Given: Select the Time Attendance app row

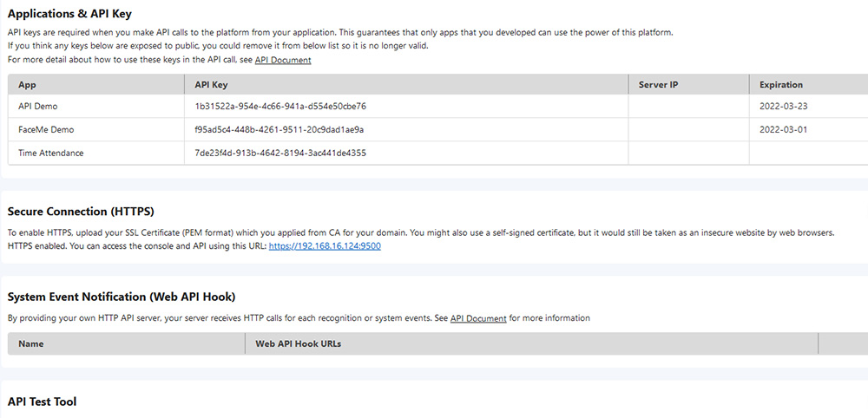Looking at the screenshot, I should tap(51, 153).
